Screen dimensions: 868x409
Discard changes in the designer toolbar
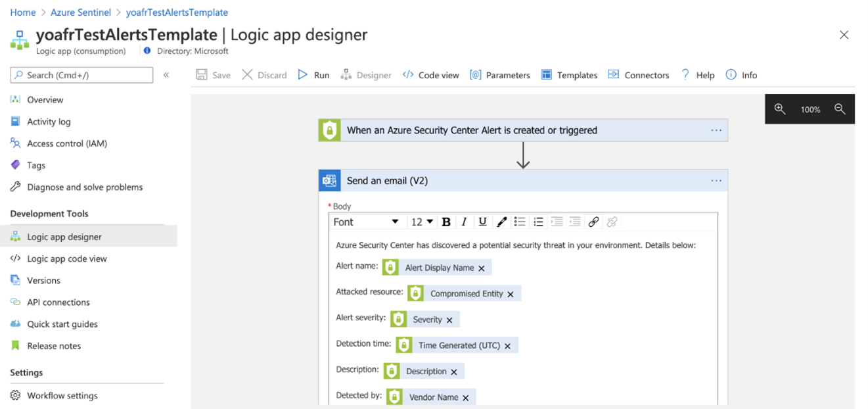pyautogui.click(x=264, y=75)
